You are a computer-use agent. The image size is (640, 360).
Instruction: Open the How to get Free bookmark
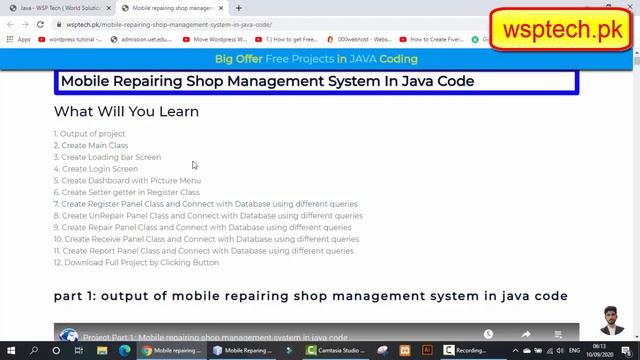coord(286,39)
